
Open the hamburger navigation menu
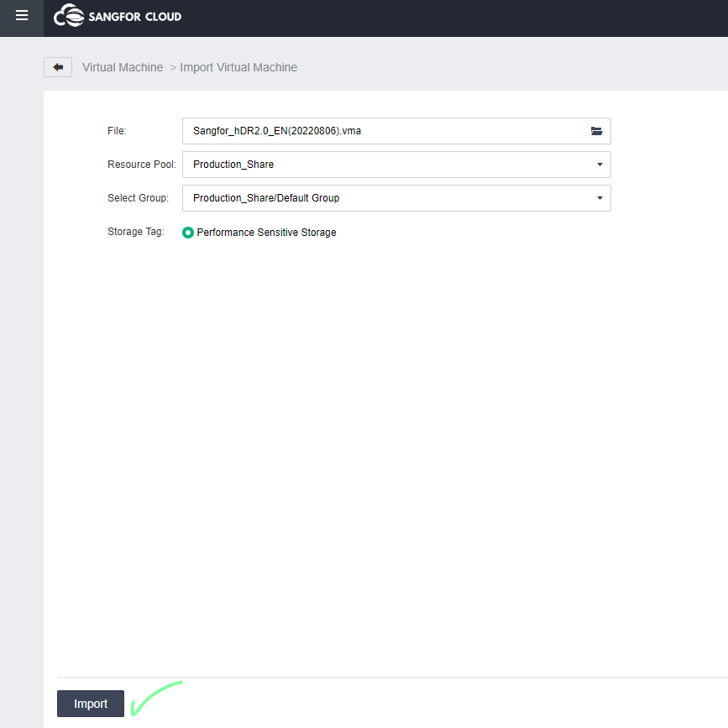(x=21, y=18)
